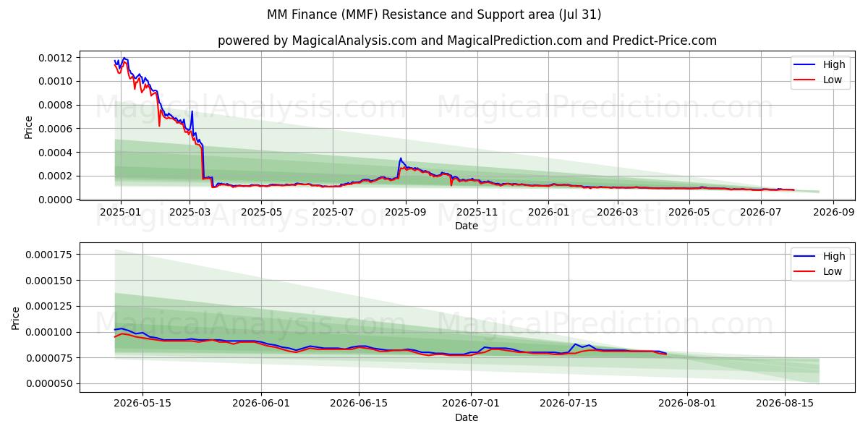Click the '2026-08-15' x-axis label in the bottom chart
The height and width of the screenshot is (434, 868).
785,404
